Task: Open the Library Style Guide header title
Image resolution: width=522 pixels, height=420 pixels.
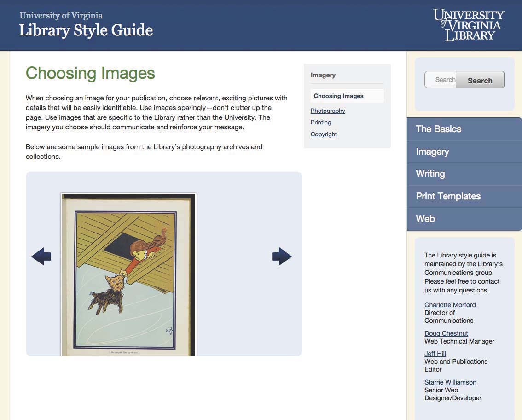Action: pos(86,30)
